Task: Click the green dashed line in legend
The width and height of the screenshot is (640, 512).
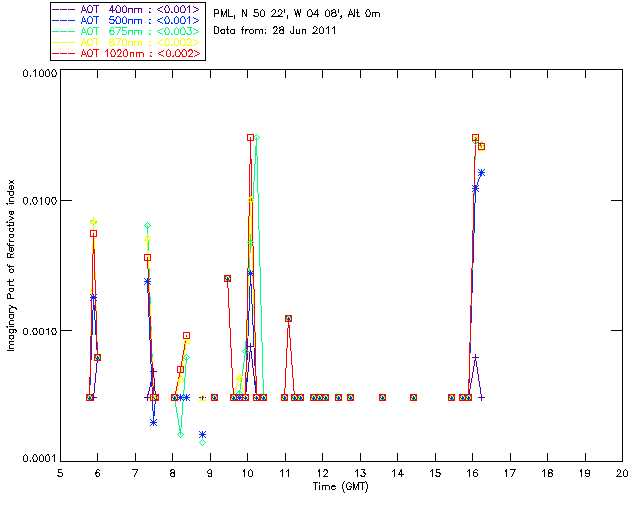Action: pyautogui.click(x=64, y=31)
